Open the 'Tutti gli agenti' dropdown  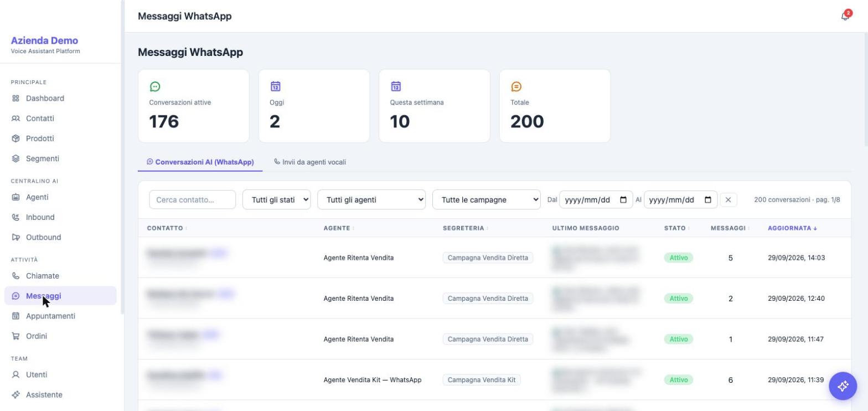[x=371, y=200]
